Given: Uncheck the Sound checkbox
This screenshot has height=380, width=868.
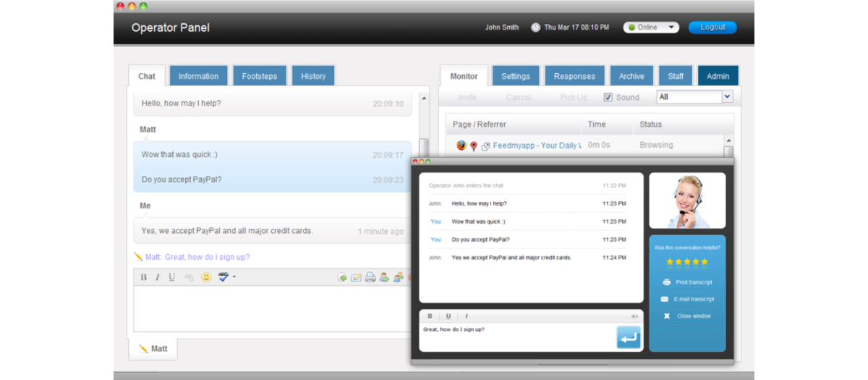Looking at the screenshot, I should (608, 97).
